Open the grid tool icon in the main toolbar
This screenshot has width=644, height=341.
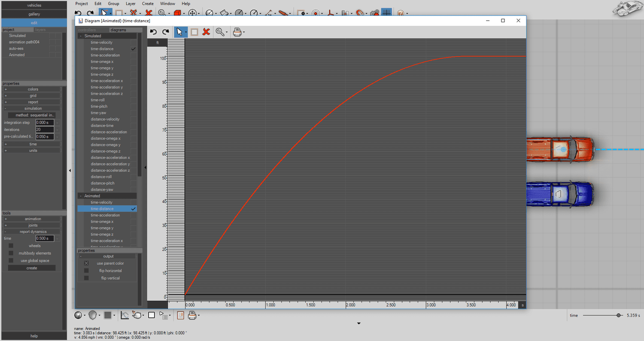(x=386, y=12)
